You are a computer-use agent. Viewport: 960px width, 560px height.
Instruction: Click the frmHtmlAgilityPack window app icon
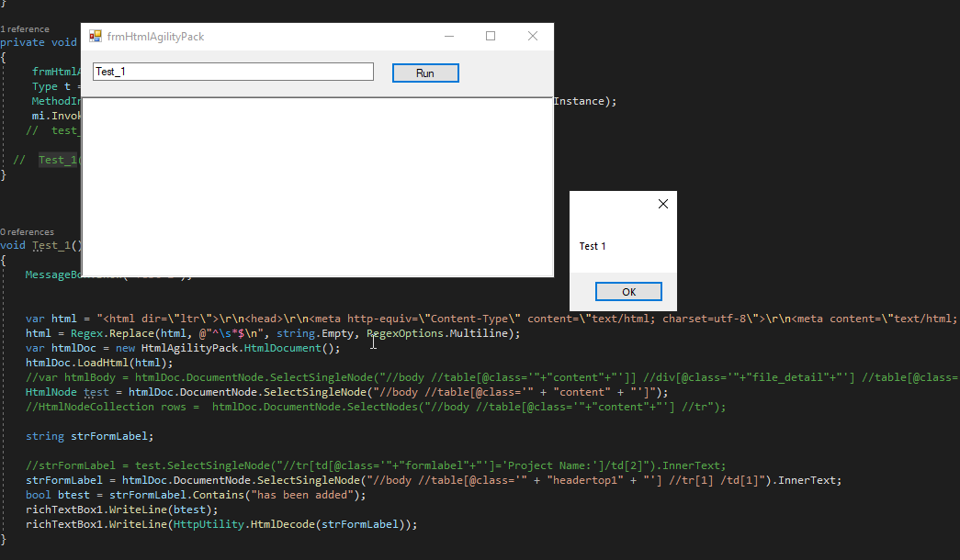pos(96,36)
